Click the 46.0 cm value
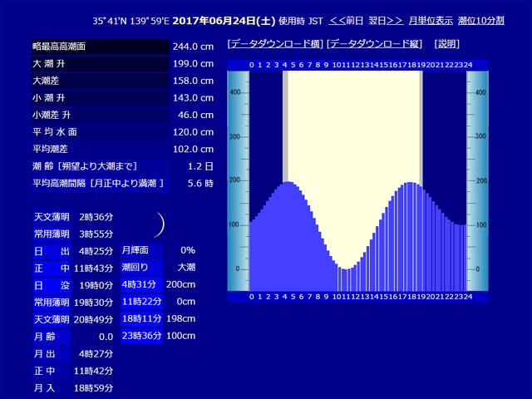532x399 pixels. tap(196, 115)
